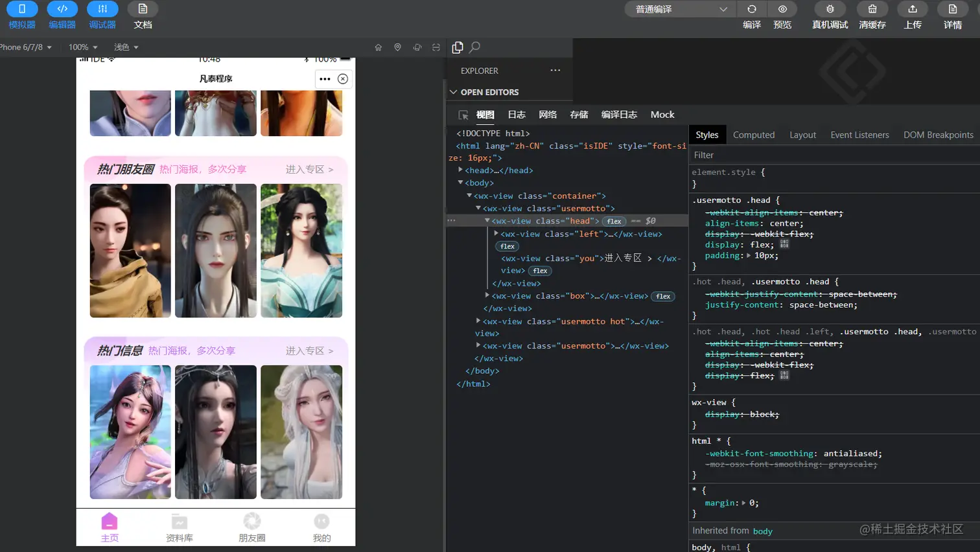Collapse the OPEN EDITORS section
The width and height of the screenshot is (980, 552).
[x=453, y=92]
